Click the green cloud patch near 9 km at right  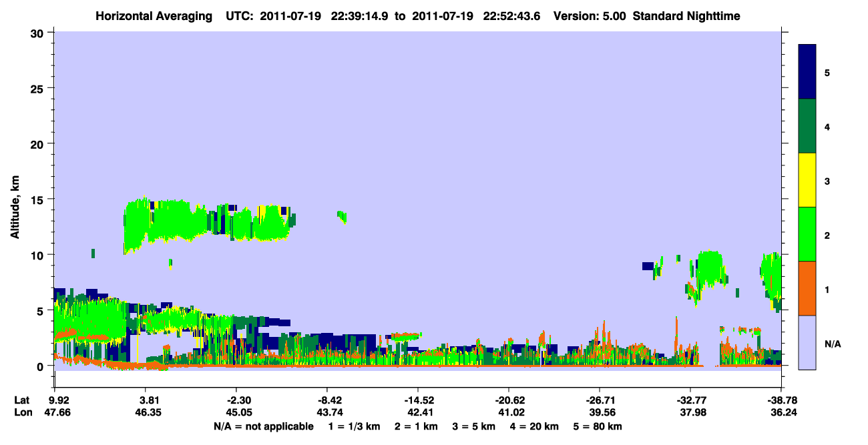(x=709, y=269)
